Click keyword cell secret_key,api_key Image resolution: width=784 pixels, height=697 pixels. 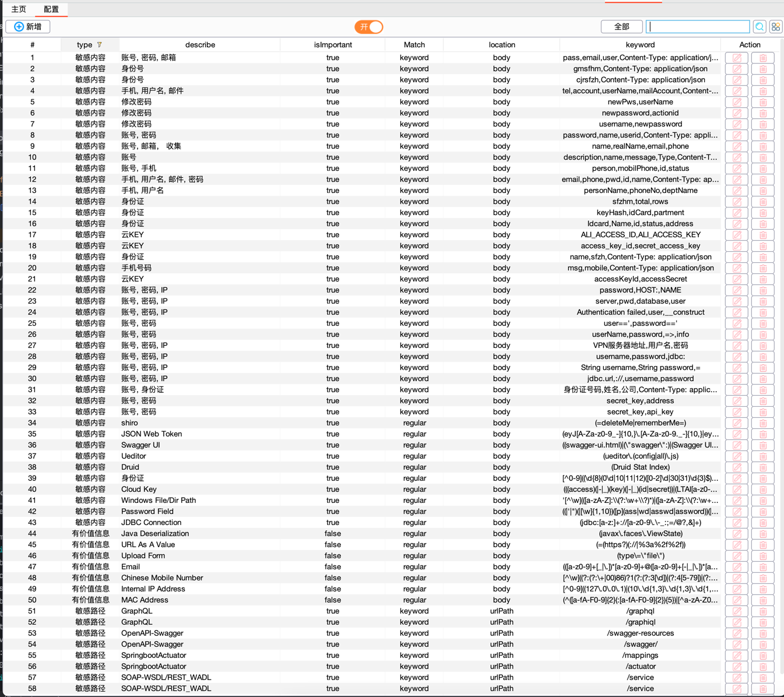[x=640, y=412]
